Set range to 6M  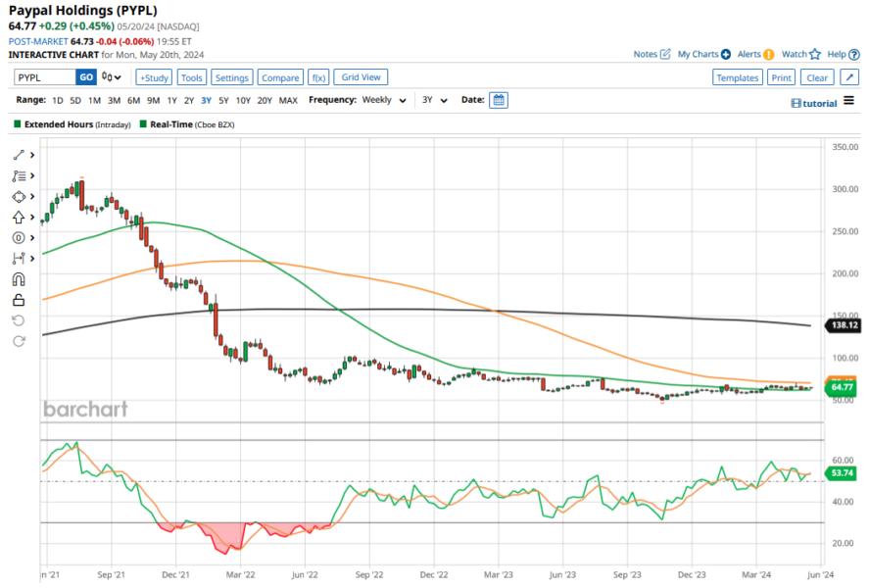133,100
